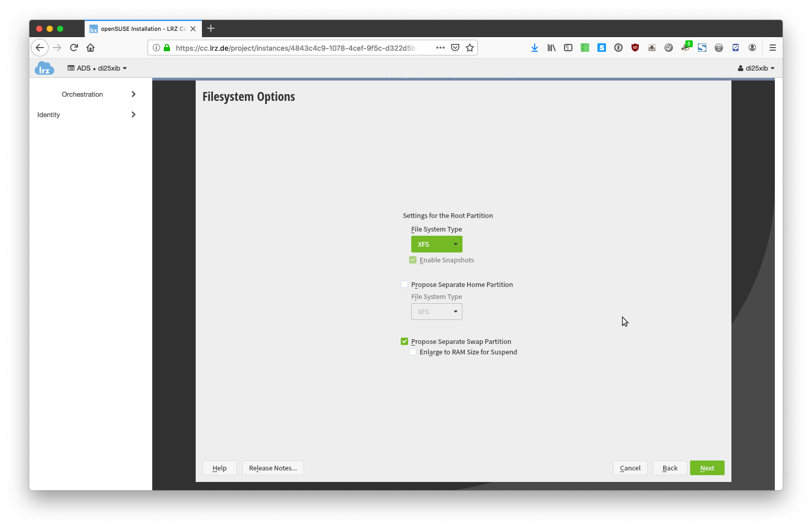812x529 pixels.
Task: Go to the browser home icon
Action: coord(91,48)
